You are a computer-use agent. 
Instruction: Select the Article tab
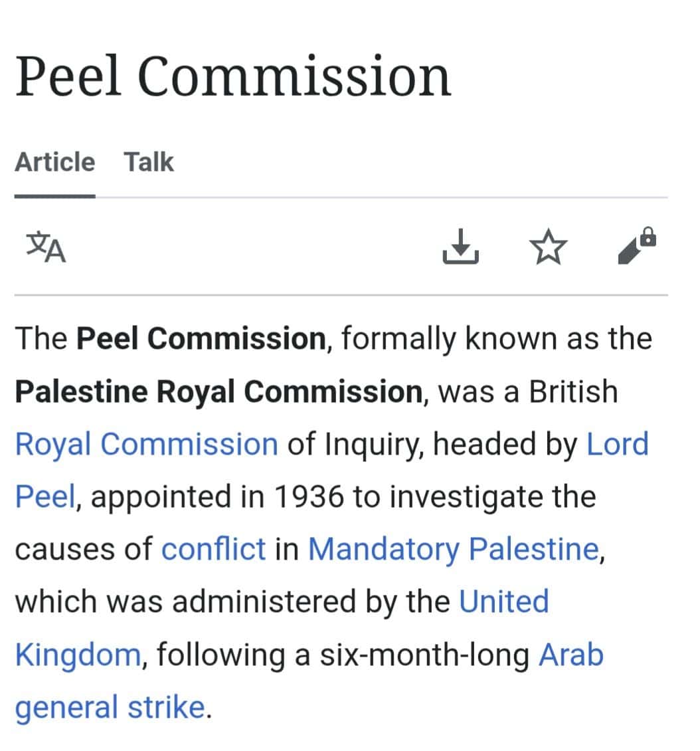(x=55, y=162)
